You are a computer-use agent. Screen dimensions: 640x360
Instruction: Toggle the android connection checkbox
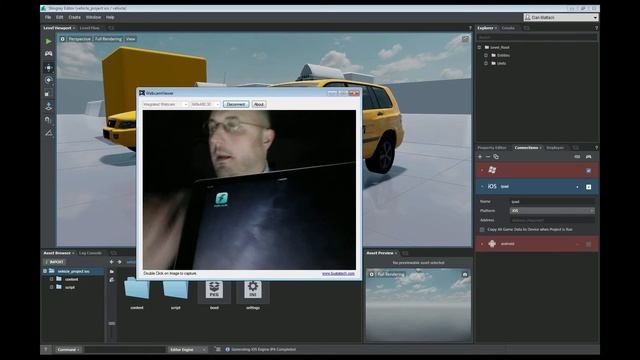pos(589,244)
